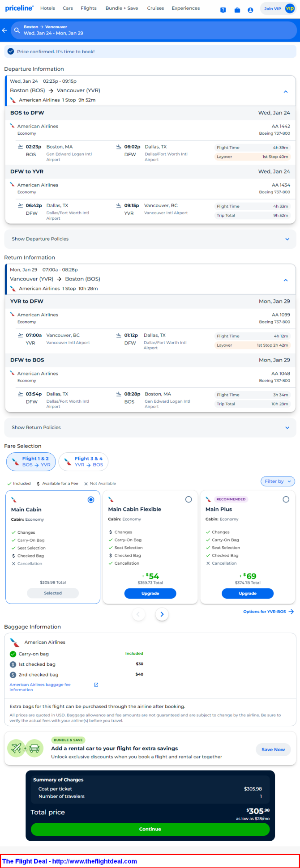Open the user account profile icon
This screenshot has width=300, height=868.
tap(250, 10)
